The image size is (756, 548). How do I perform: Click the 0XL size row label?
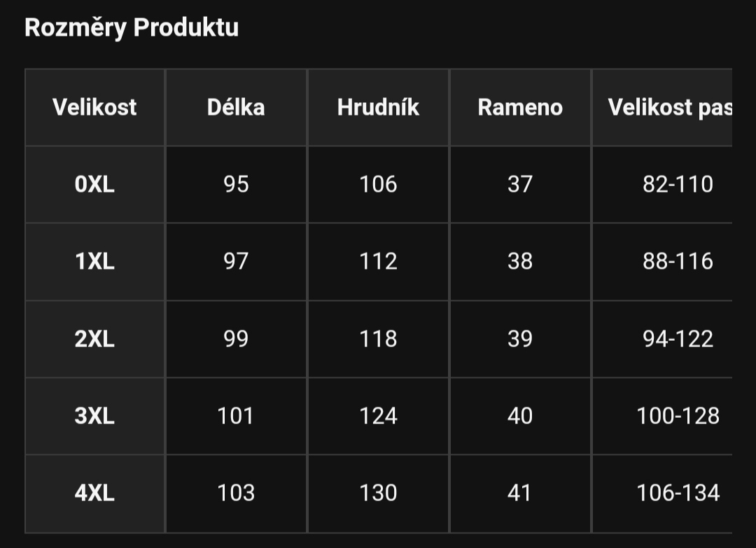[x=94, y=185]
